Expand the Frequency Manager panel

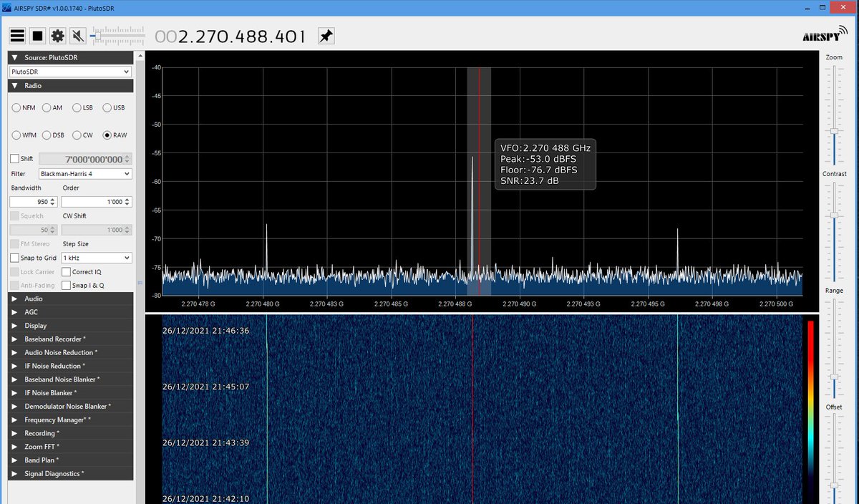pyautogui.click(x=70, y=420)
